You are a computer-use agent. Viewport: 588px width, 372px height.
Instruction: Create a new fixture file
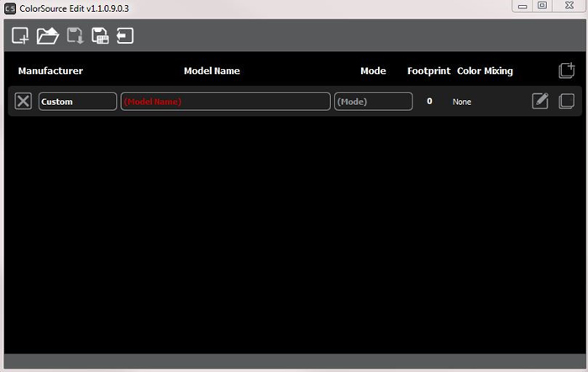(x=20, y=35)
